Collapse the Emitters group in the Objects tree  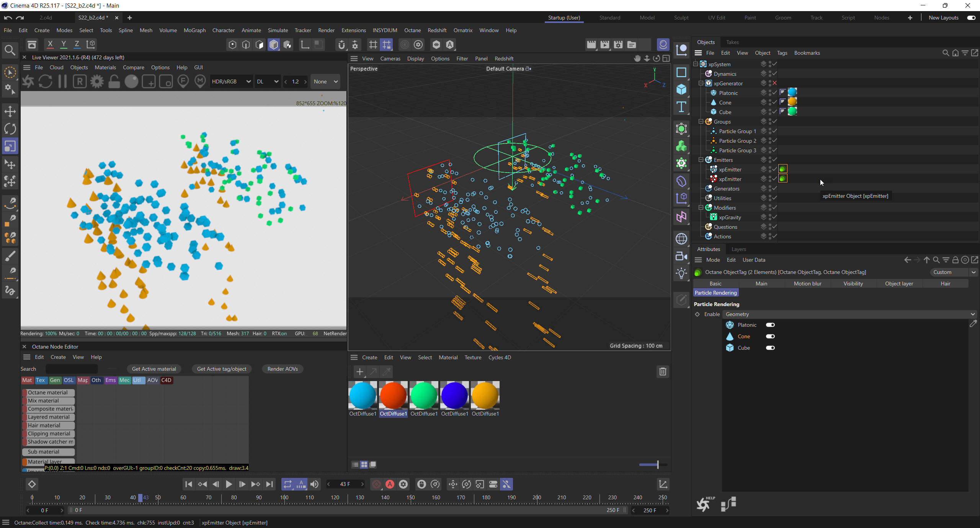[701, 160]
